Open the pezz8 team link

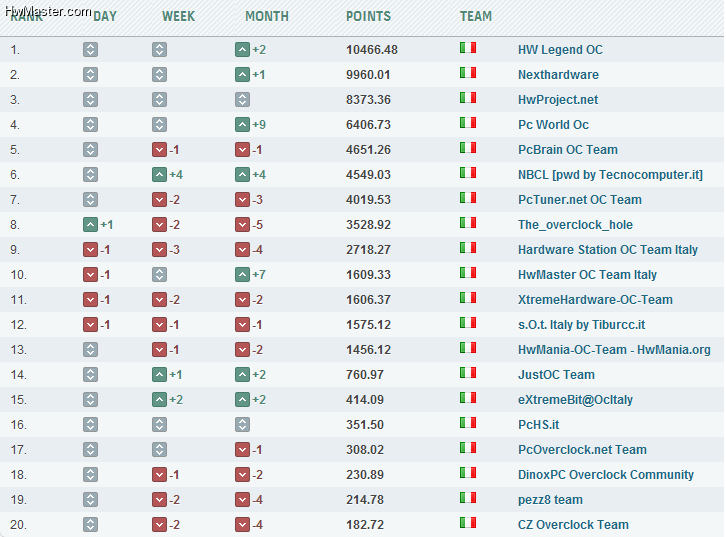click(551, 500)
